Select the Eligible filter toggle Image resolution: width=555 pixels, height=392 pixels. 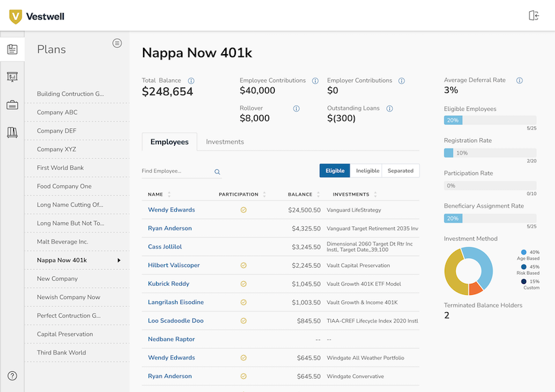[335, 171]
